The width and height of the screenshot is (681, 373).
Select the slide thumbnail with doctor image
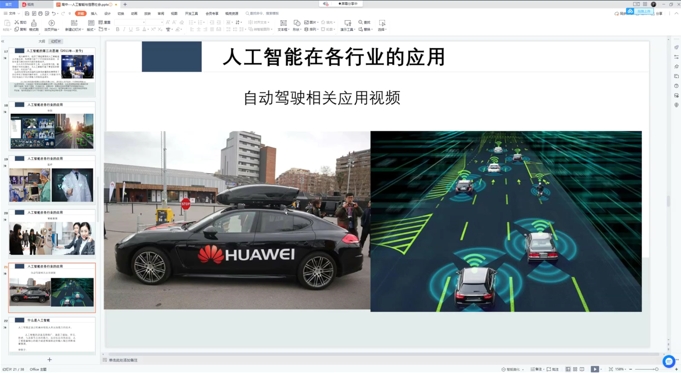point(52,180)
